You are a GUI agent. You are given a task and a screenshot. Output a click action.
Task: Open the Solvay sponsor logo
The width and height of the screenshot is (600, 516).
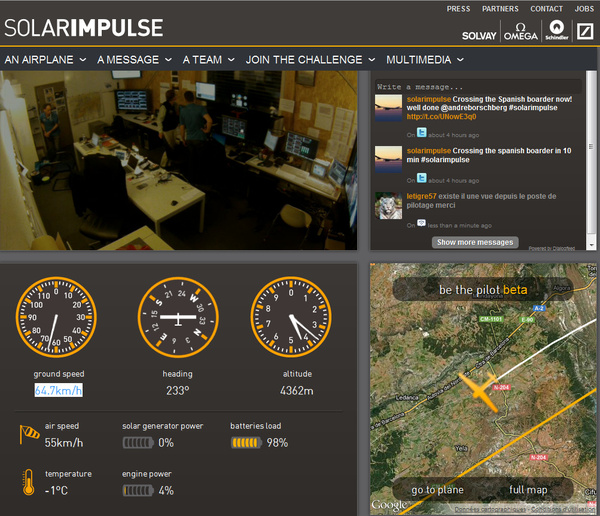pyautogui.click(x=479, y=36)
